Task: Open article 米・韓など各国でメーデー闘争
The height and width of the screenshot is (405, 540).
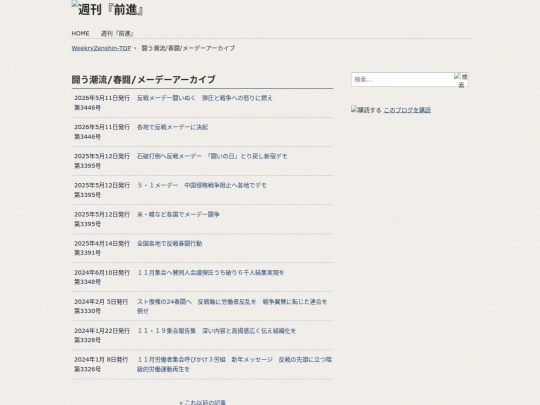Action: coord(178,214)
